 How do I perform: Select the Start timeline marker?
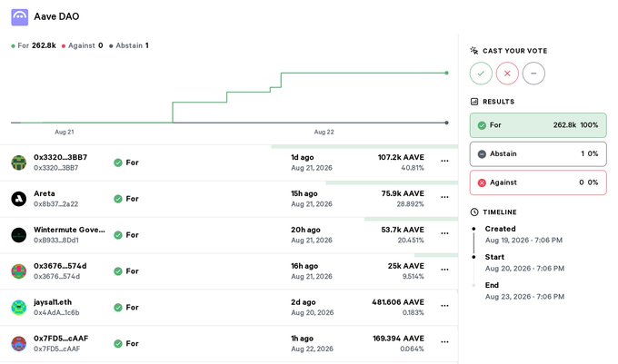point(473,257)
